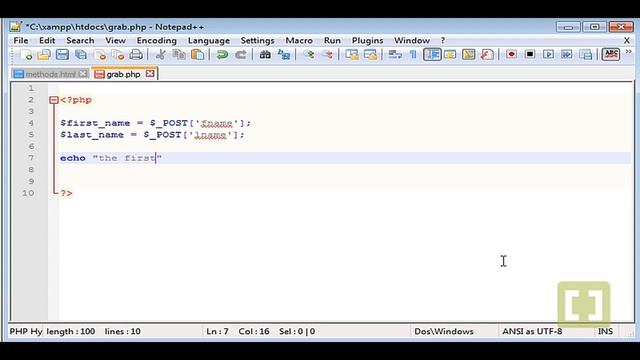
Task: Click the Save Recorded Macro icon
Action: click(585, 55)
